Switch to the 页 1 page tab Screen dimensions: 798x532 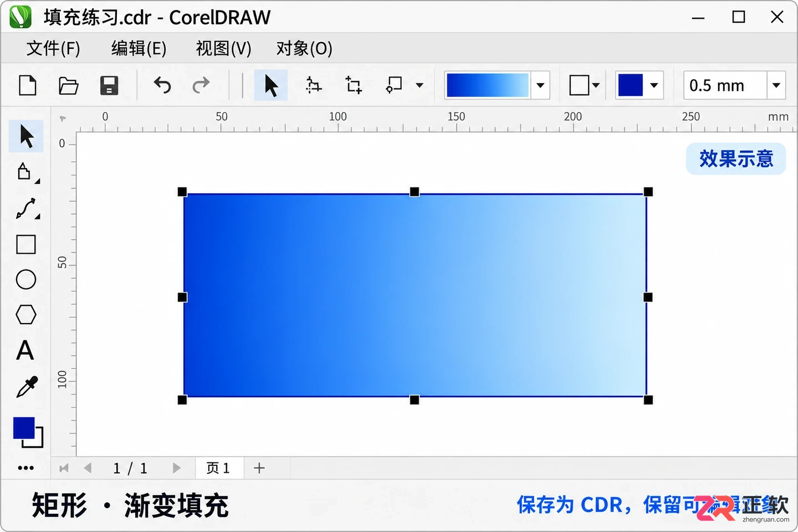tap(220, 468)
